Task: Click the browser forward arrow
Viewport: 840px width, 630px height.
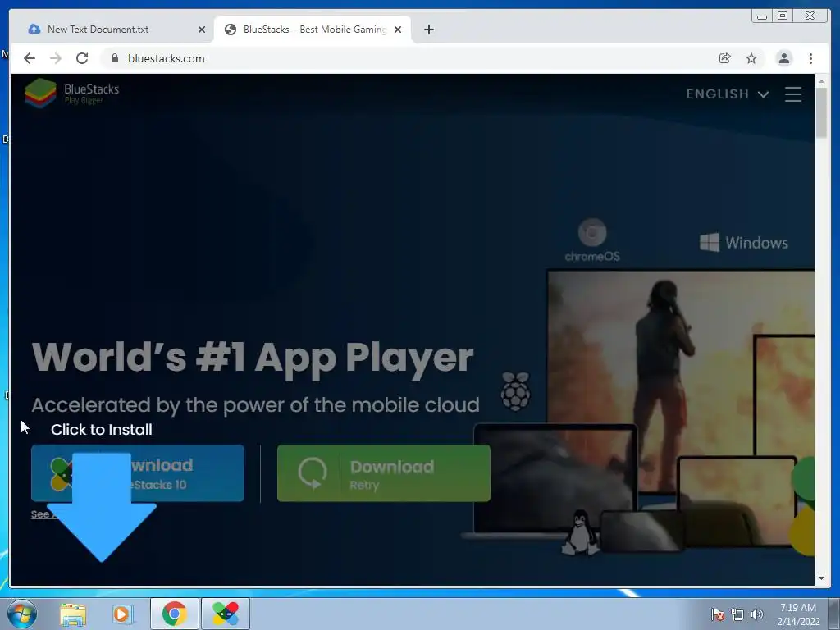Action: (56, 58)
